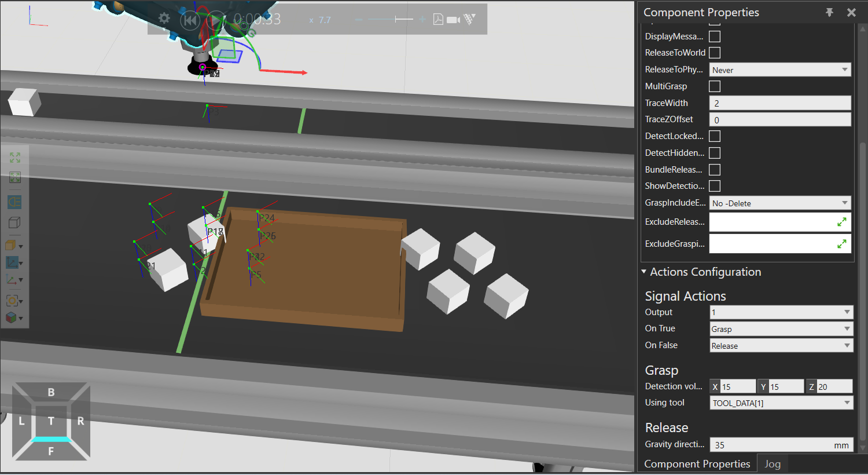The height and width of the screenshot is (475, 868).
Task: Switch to the Jog tab
Action: [772, 464]
